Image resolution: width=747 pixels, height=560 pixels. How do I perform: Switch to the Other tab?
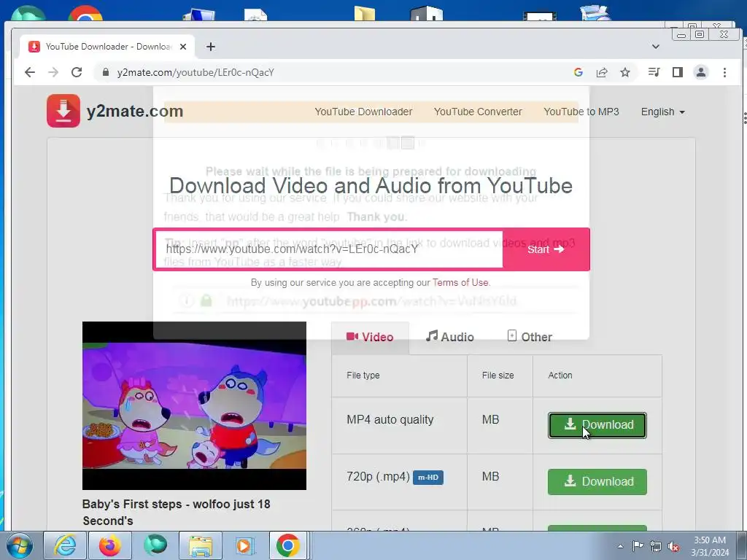(x=530, y=337)
